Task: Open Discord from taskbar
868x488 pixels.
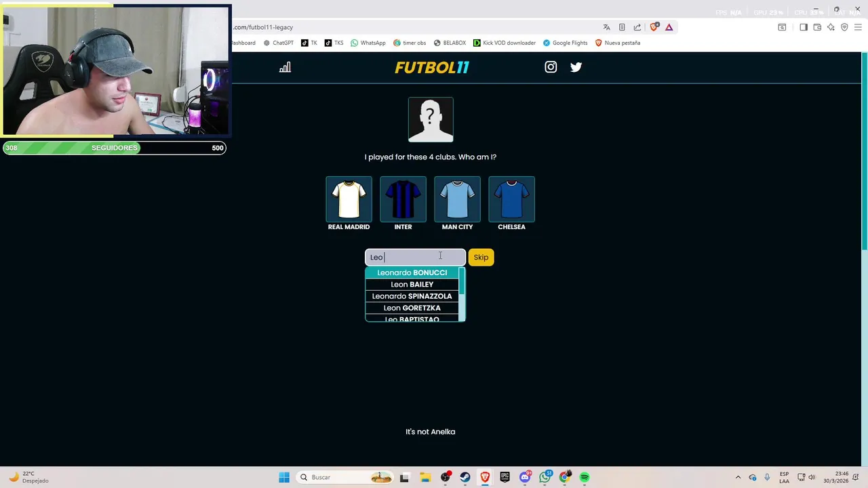Action: click(525, 477)
